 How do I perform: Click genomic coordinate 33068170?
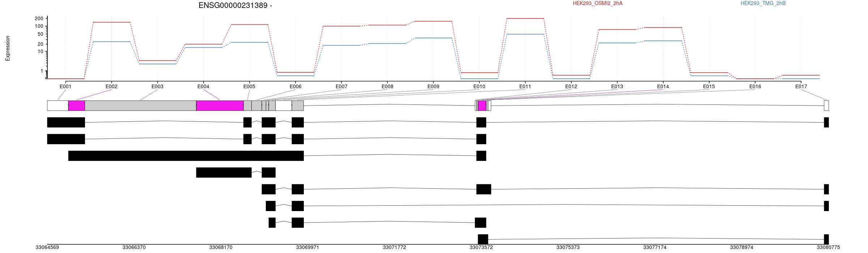[221, 248]
